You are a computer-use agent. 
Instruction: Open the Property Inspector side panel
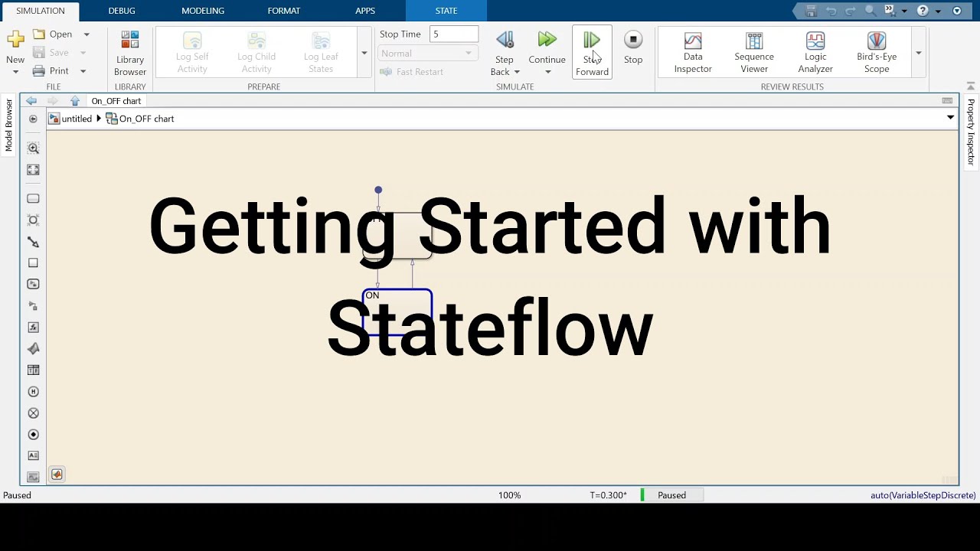click(x=971, y=132)
